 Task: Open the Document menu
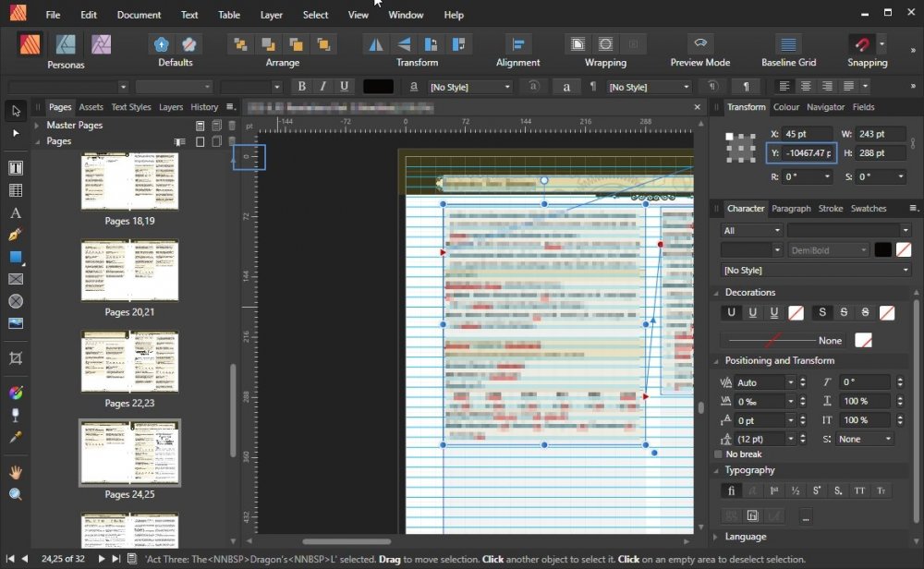pyautogui.click(x=139, y=15)
